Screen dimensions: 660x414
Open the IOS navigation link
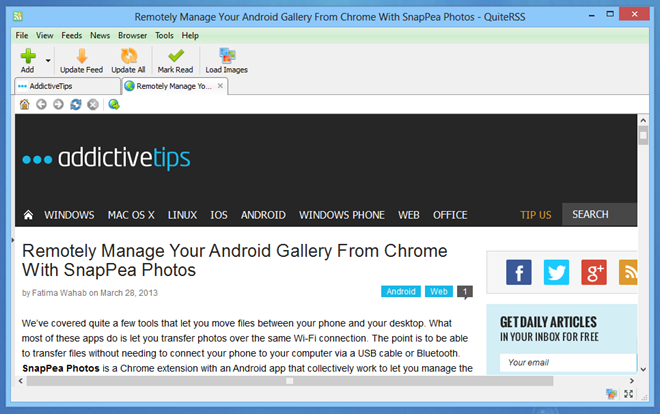coord(219,215)
